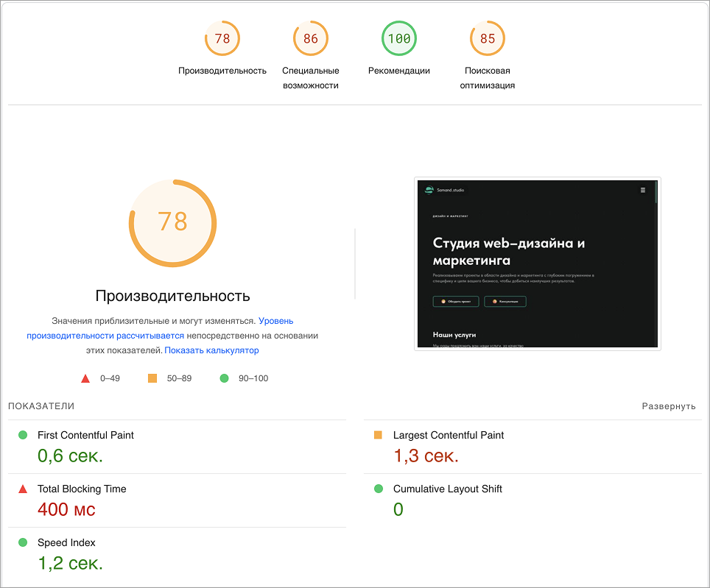Open the Рекомендации score gauge 100
710x588 pixels.
click(399, 38)
